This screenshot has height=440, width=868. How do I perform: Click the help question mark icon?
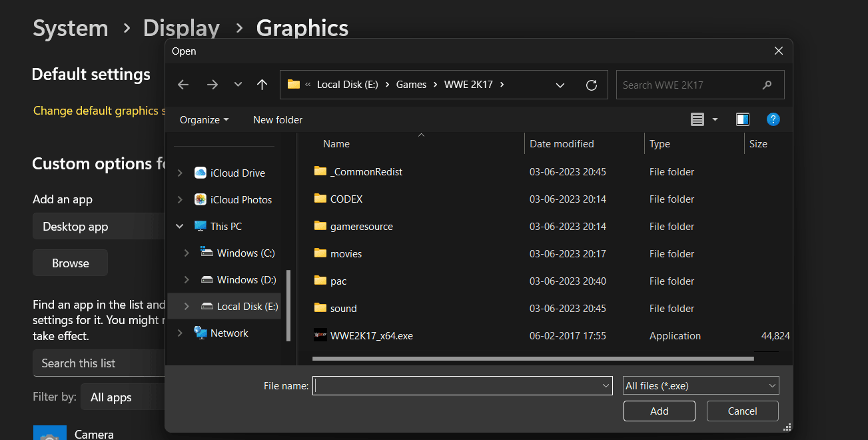pyautogui.click(x=773, y=119)
